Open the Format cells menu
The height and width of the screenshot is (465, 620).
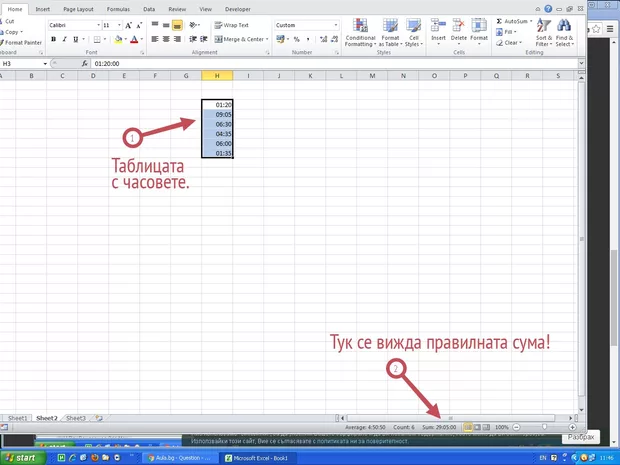479,32
